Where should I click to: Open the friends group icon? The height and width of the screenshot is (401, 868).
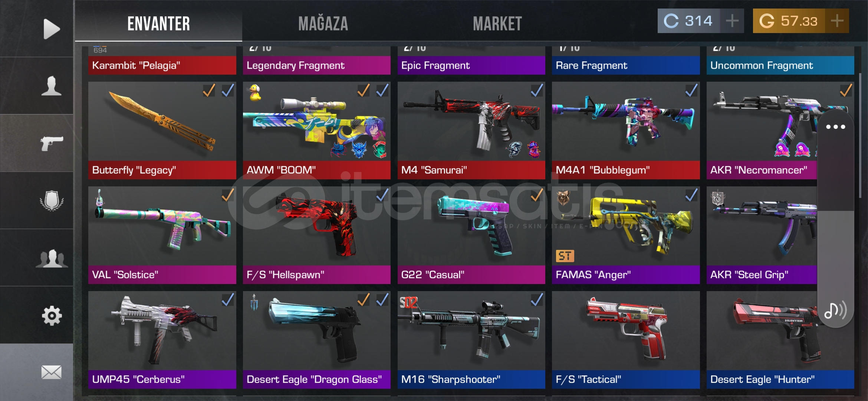click(52, 258)
